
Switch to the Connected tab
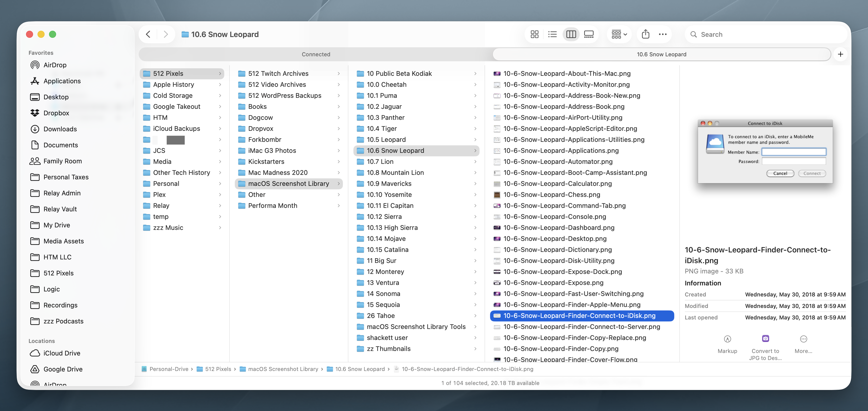pyautogui.click(x=316, y=54)
